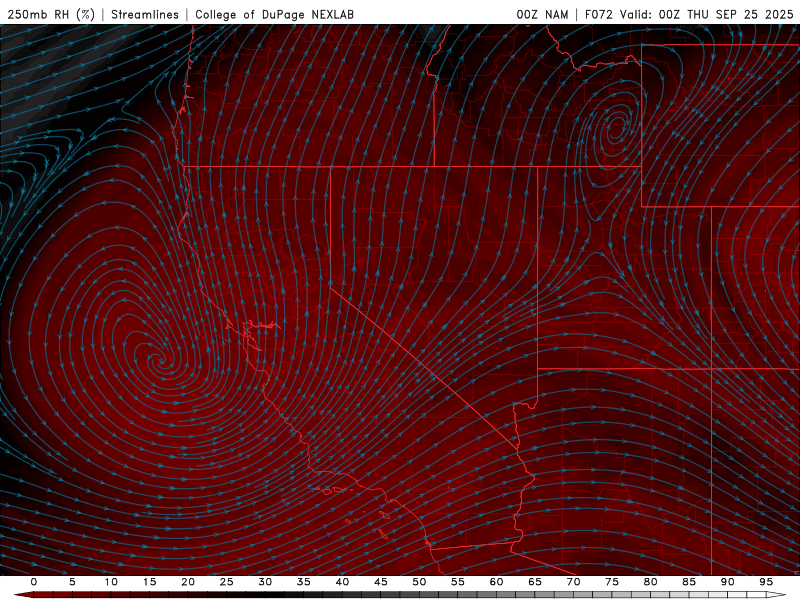The width and height of the screenshot is (800, 600).
Task: Select the "15" color scale label
Action: pos(149,582)
